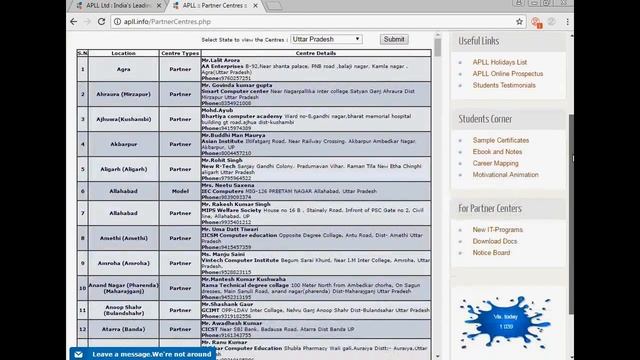Click the site info icon in address bar
Screen dimensions: 640x360
pyautogui.click(x=117, y=22)
